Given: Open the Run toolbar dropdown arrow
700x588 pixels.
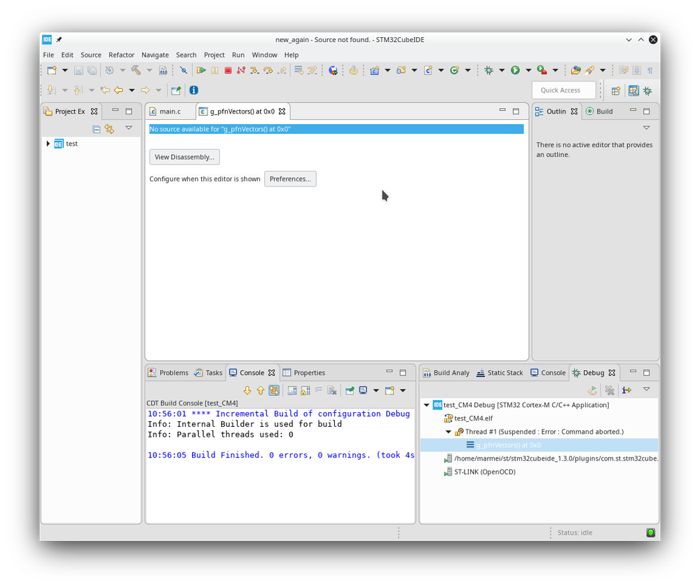Looking at the screenshot, I should tap(528, 70).
